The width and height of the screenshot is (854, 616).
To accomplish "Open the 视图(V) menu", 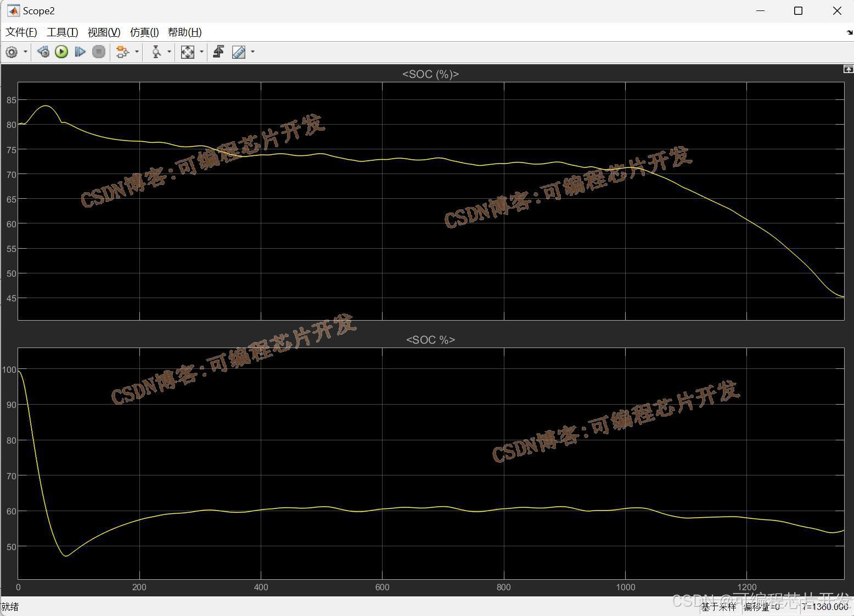I will click(x=104, y=32).
